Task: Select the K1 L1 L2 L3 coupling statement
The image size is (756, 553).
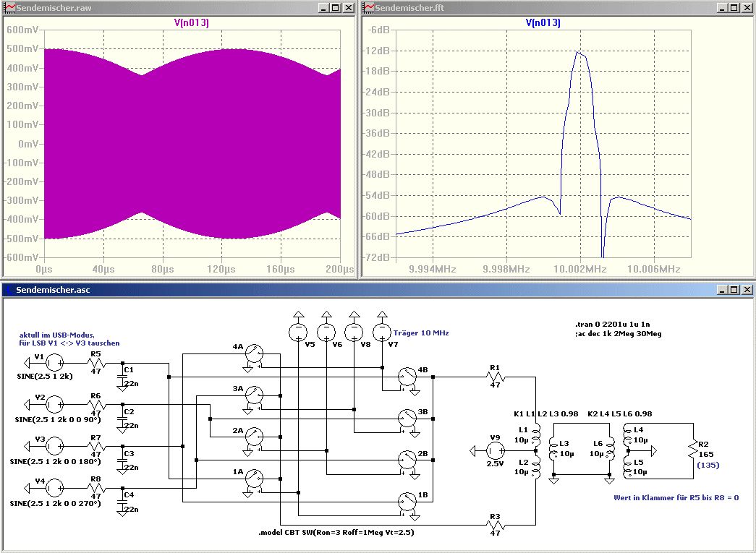Action: pos(546,413)
